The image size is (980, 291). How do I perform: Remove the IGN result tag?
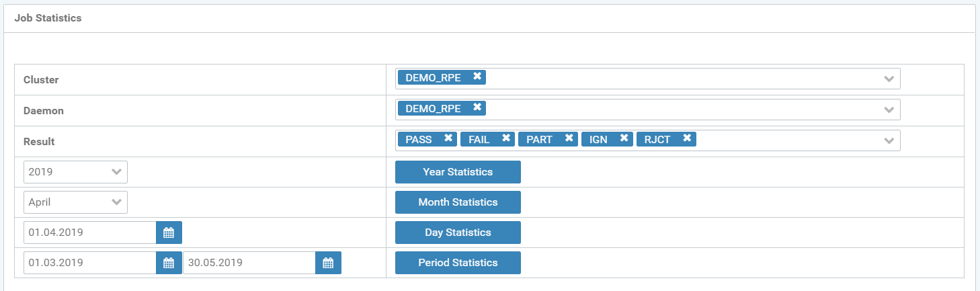coord(624,138)
